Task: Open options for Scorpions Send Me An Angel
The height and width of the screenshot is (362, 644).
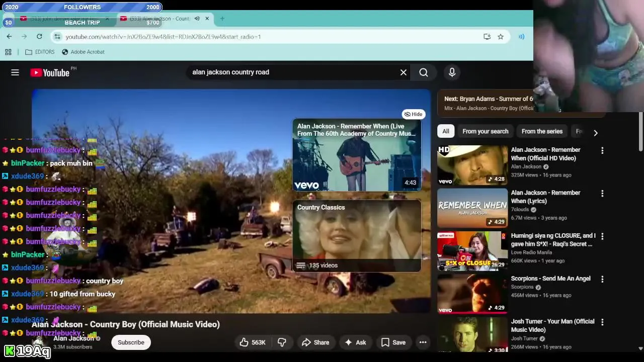Action: [602, 279]
